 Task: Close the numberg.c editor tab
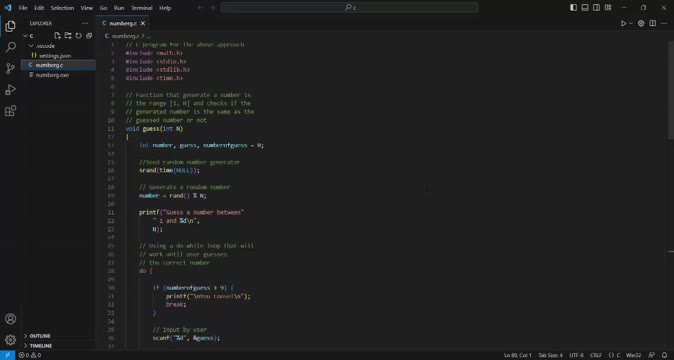pyautogui.click(x=143, y=24)
